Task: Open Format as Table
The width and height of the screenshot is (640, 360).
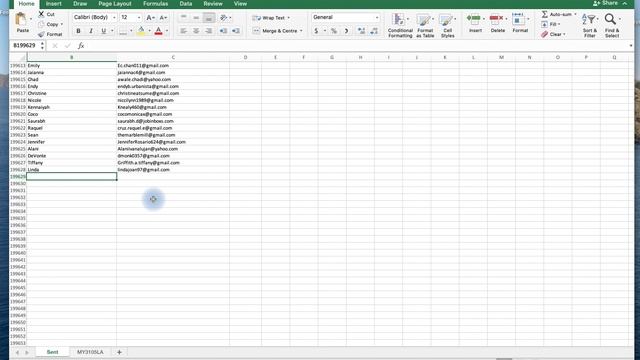Action: point(425,25)
